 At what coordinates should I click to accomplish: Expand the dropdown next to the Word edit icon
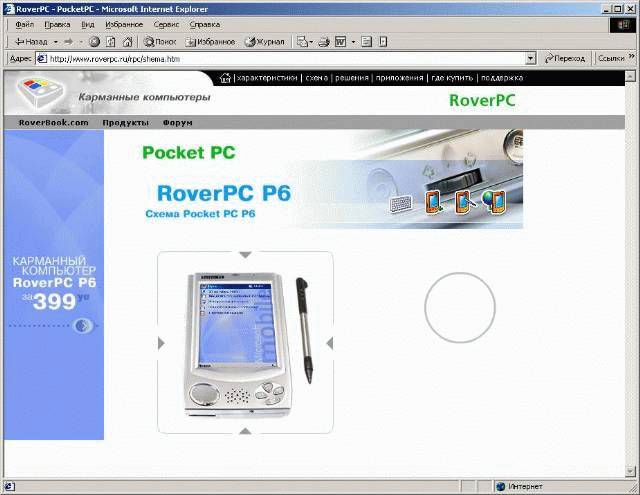[353, 42]
